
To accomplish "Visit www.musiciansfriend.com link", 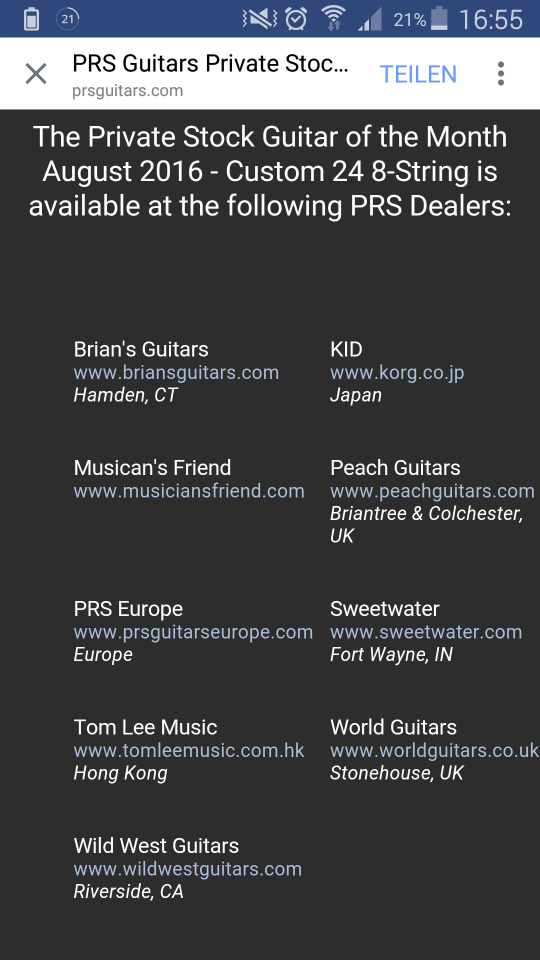I will [x=189, y=491].
